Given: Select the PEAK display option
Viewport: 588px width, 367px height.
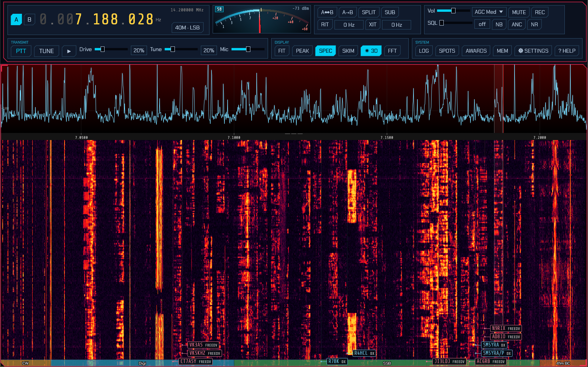Looking at the screenshot, I should (x=302, y=51).
